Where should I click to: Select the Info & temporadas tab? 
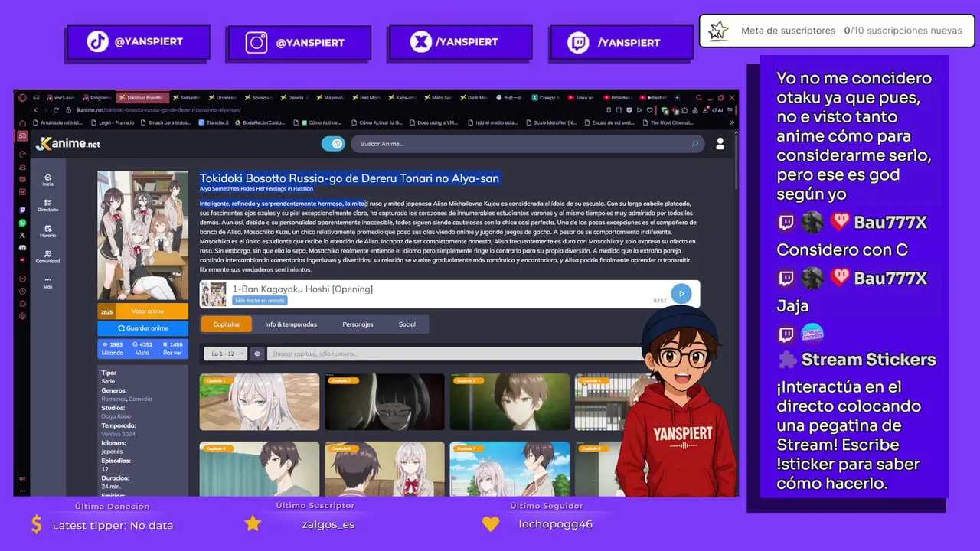tap(291, 324)
